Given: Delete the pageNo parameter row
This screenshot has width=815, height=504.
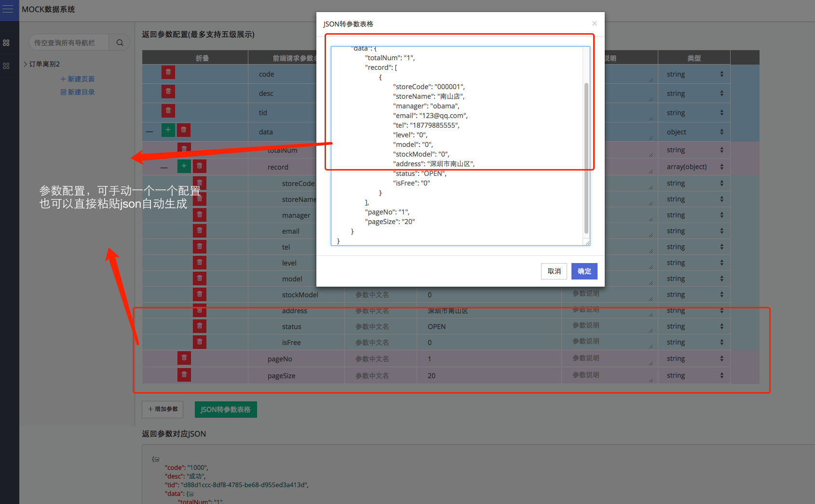Looking at the screenshot, I should (184, 358).
